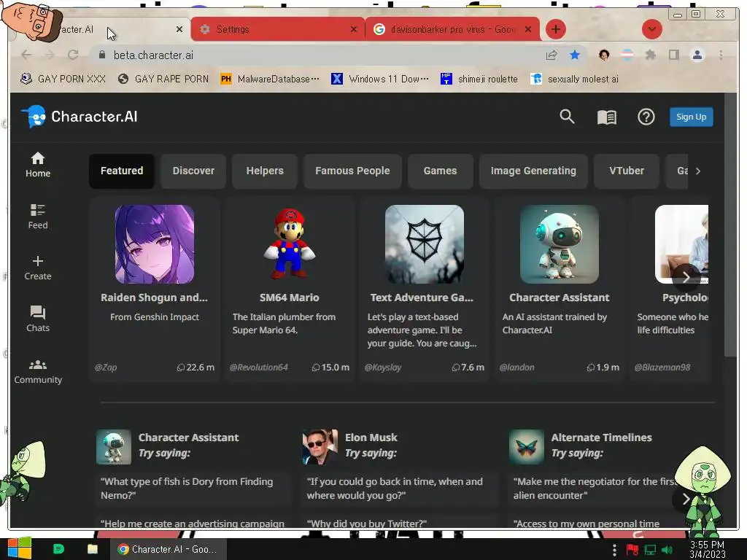Open the Chrome profile avatar menu
The width and height of the screenshot is (747, 560).
(x=697, y=55)
